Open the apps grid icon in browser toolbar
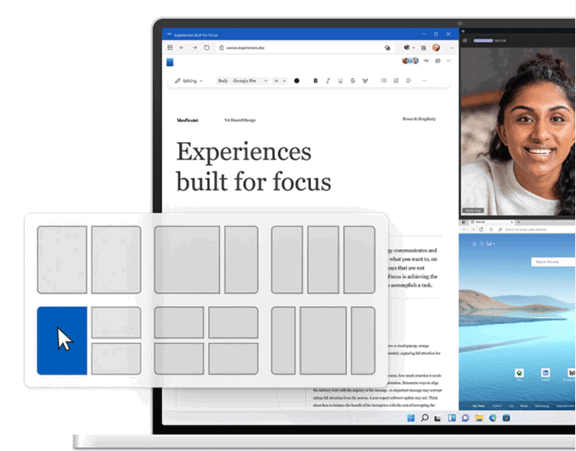The height and width of the screenshot is (451, 576). pos(170,47)
